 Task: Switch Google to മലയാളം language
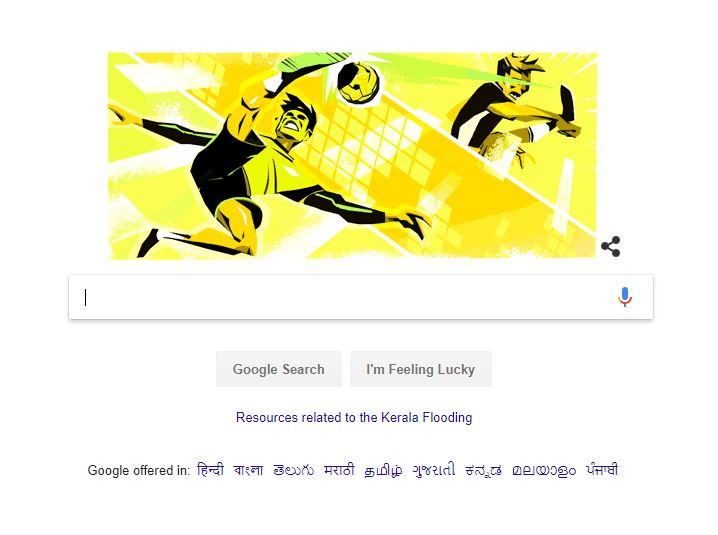(544, 470)
